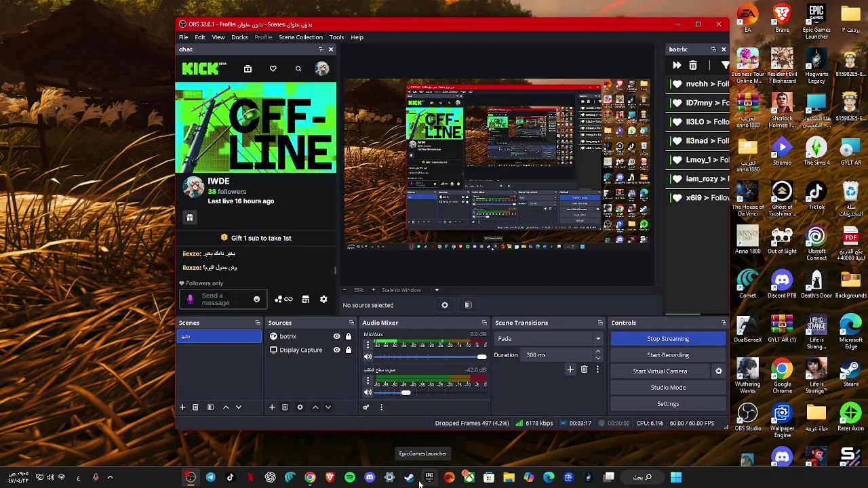Open source properties gear in Sources dock
The image size is (868, 488).
pyautogui.click(x=300, y=407)
